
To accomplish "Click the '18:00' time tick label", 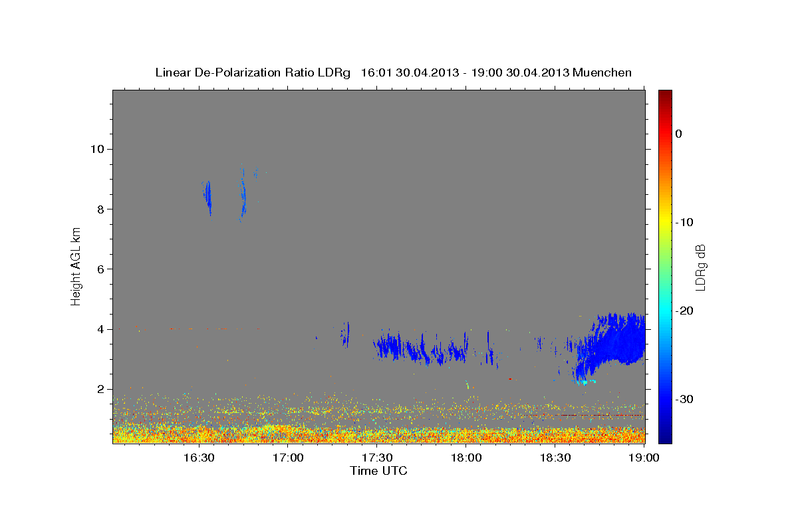I will tap(466, 458).
